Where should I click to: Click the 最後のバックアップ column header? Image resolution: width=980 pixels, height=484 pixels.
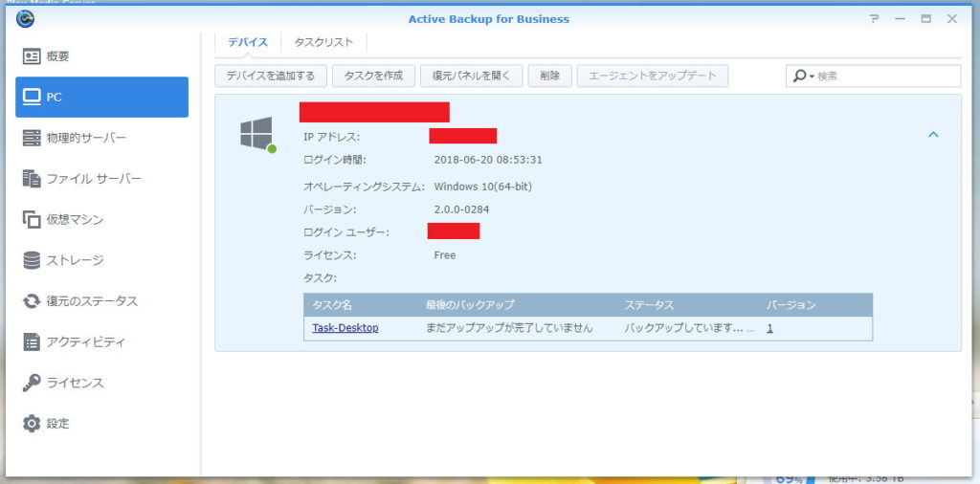[470, 305]
